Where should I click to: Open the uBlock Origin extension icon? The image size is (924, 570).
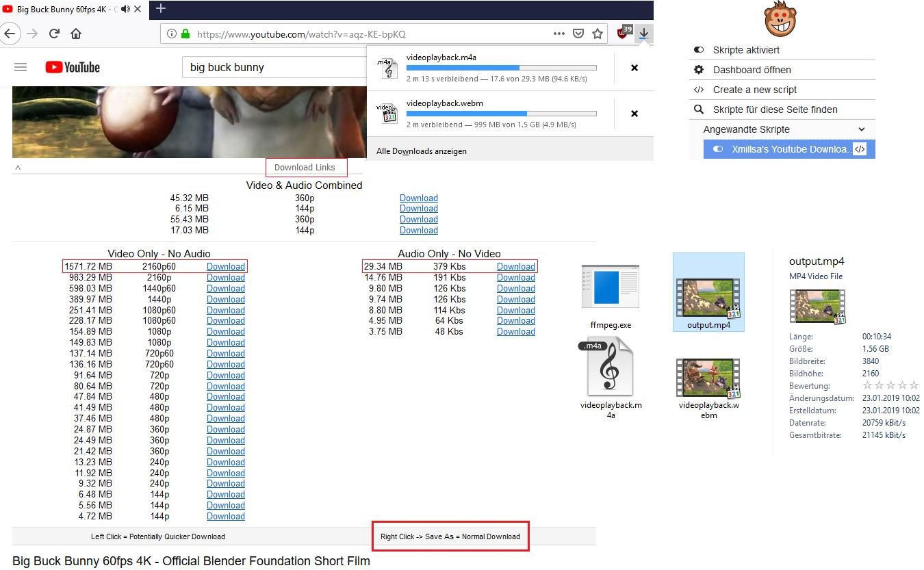[x=624, y=33]
